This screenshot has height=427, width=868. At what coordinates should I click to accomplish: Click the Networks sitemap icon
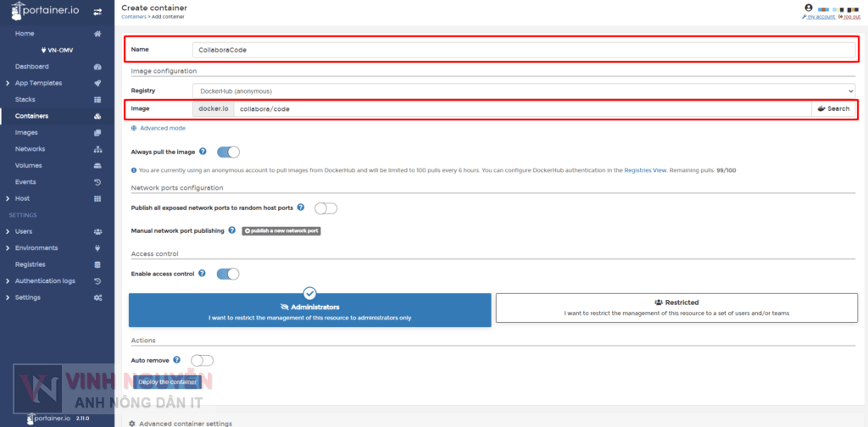tap(97, 149)
